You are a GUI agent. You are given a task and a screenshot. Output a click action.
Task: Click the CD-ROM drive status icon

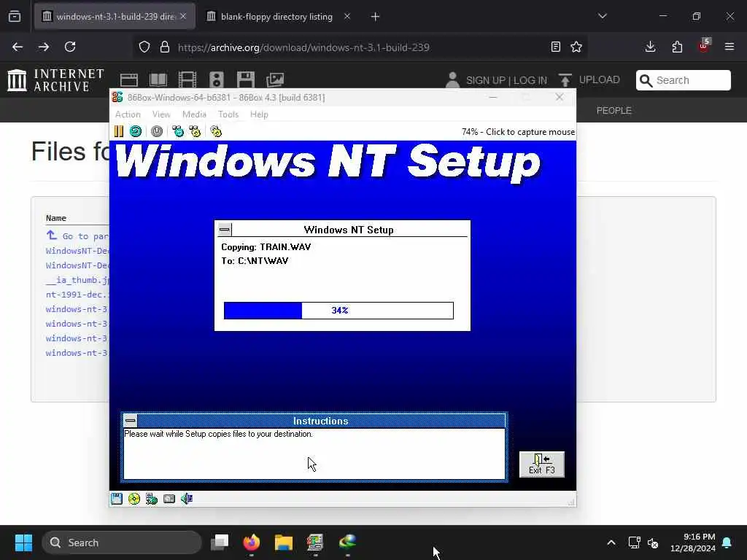[134, 499]
